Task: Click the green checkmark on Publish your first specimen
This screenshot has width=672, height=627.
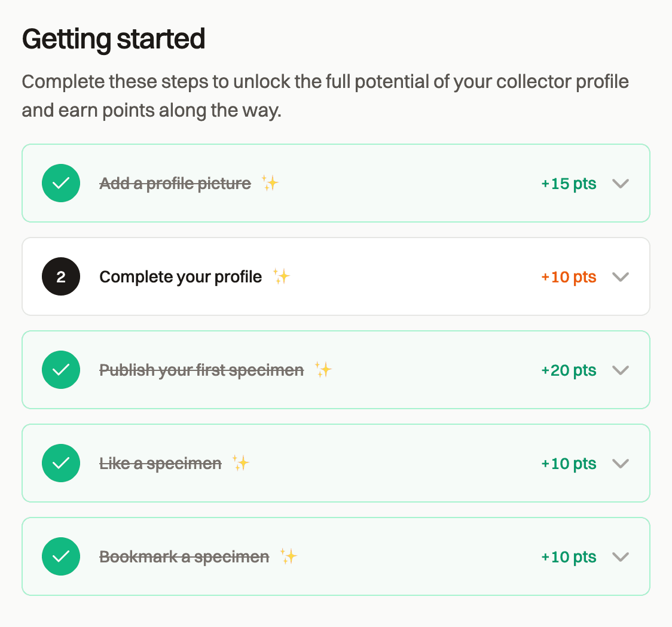Action: [61, 369]
